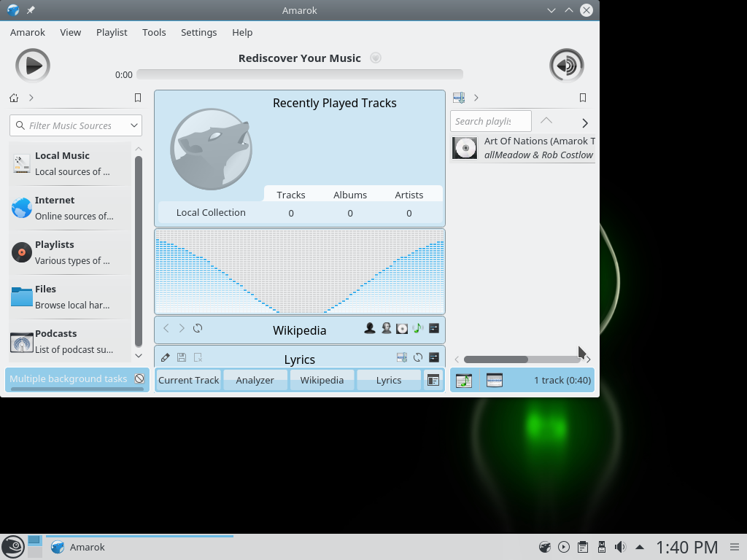Open the Tools menu
This screenshot has height=560, width=747.
pos(154,32)
